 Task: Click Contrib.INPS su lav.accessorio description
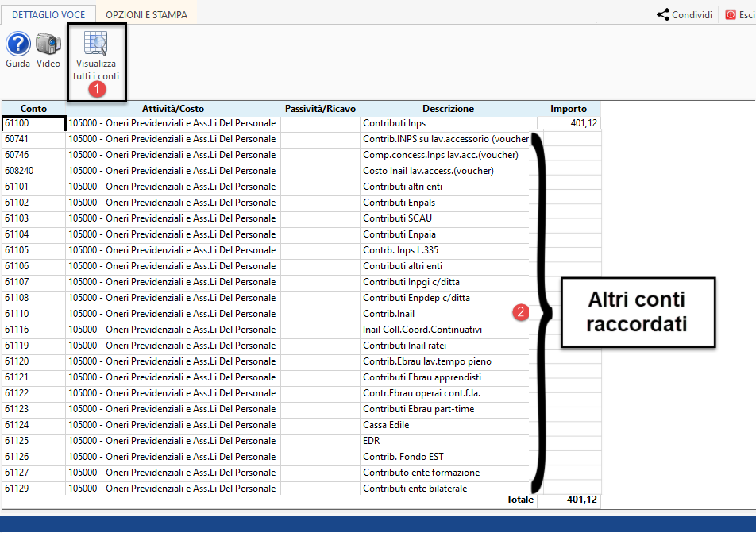(x=445, y=139)
